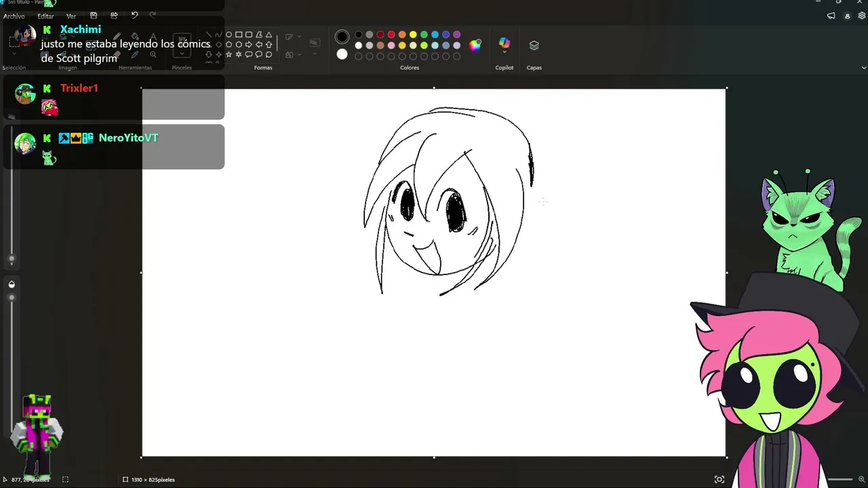Screen dimensions: 868x488
Task: Click the brush size slider thumb
Action: pyautogui.click(x=12, y=258)
